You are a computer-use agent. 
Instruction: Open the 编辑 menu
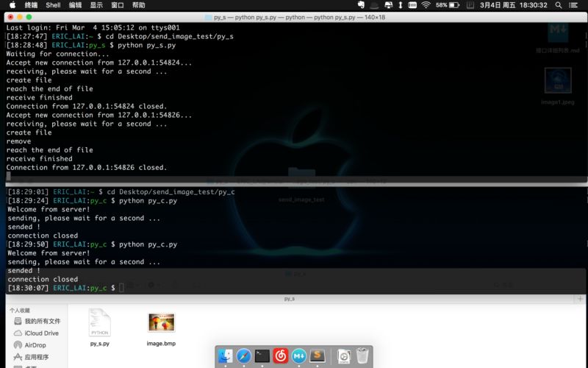tap(75, 5)
